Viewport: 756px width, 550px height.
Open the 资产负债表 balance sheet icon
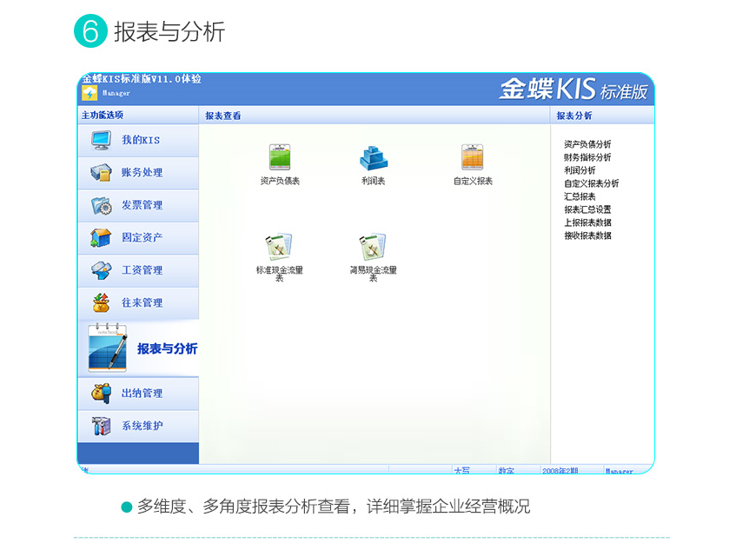coord(279,158)
